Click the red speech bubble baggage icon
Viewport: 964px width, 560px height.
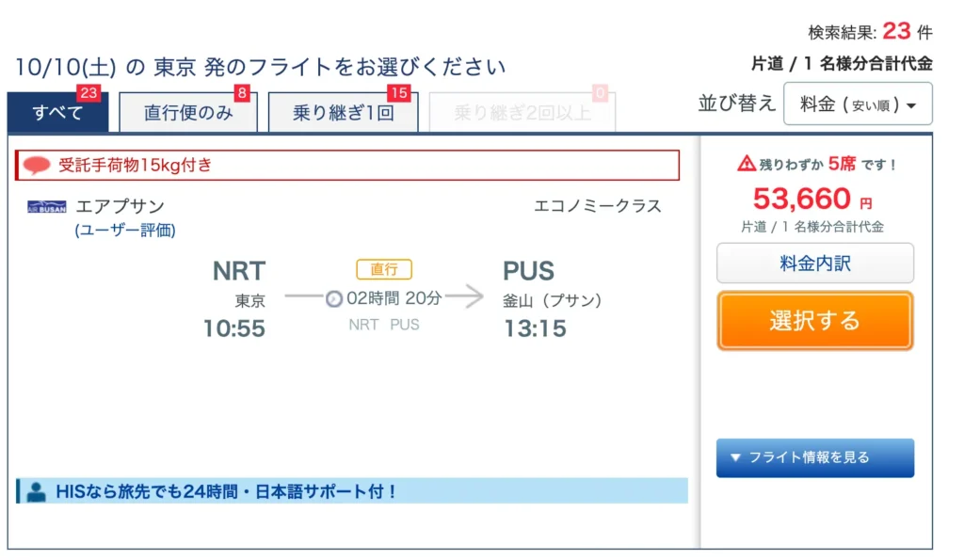37,165
